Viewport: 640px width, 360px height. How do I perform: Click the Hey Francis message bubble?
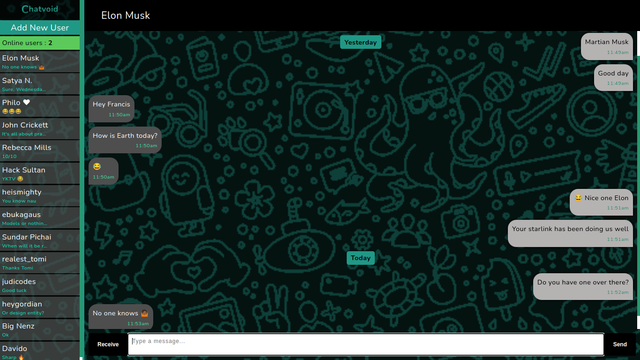point(111,109)
